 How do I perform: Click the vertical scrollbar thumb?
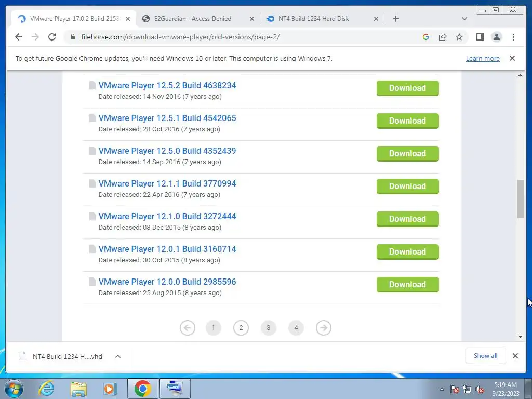tap(520, 199)
